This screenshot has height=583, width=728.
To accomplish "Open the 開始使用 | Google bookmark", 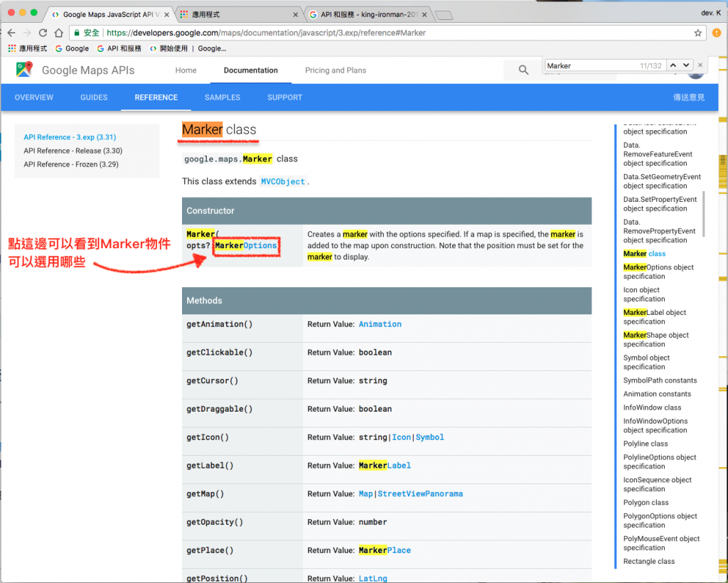I will pos(188,48).
